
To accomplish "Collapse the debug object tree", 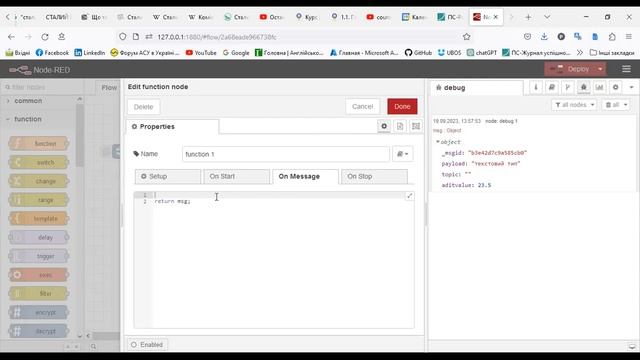I will pos(438,142).
